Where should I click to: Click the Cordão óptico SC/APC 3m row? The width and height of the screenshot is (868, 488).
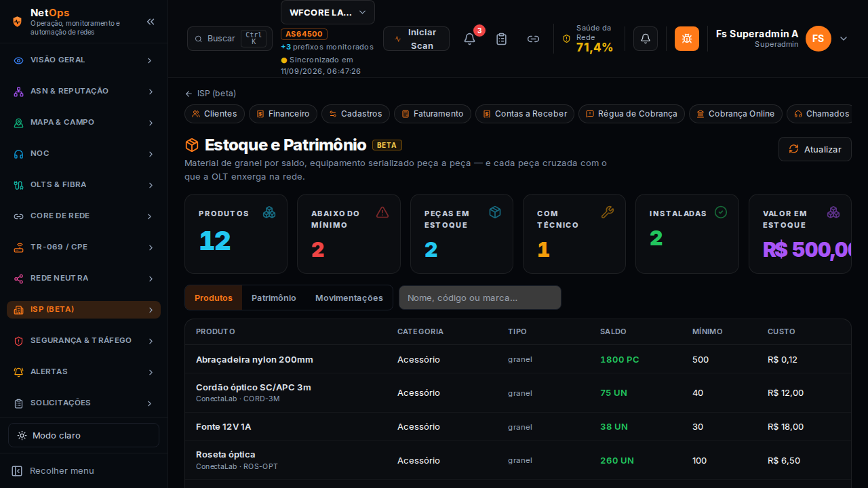[x=518, y=393]
